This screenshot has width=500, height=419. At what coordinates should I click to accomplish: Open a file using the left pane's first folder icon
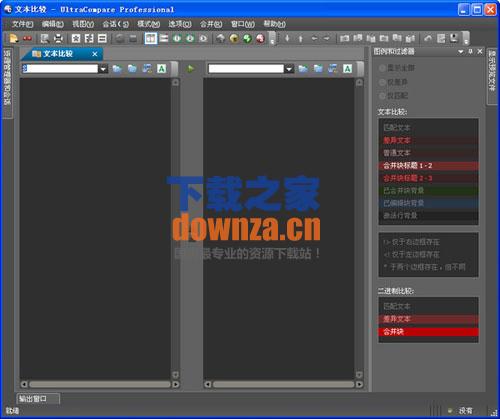(x=117, y=69)
